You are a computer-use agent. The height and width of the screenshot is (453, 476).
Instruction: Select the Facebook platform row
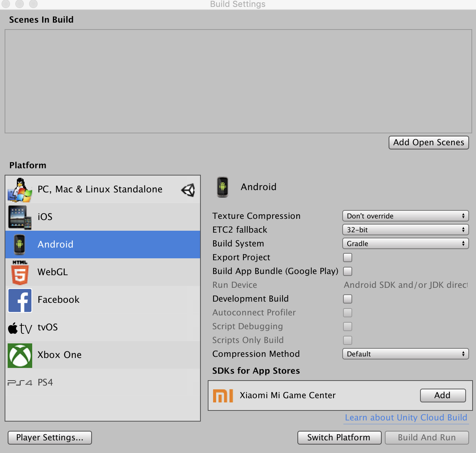click(x=103, y=300)
